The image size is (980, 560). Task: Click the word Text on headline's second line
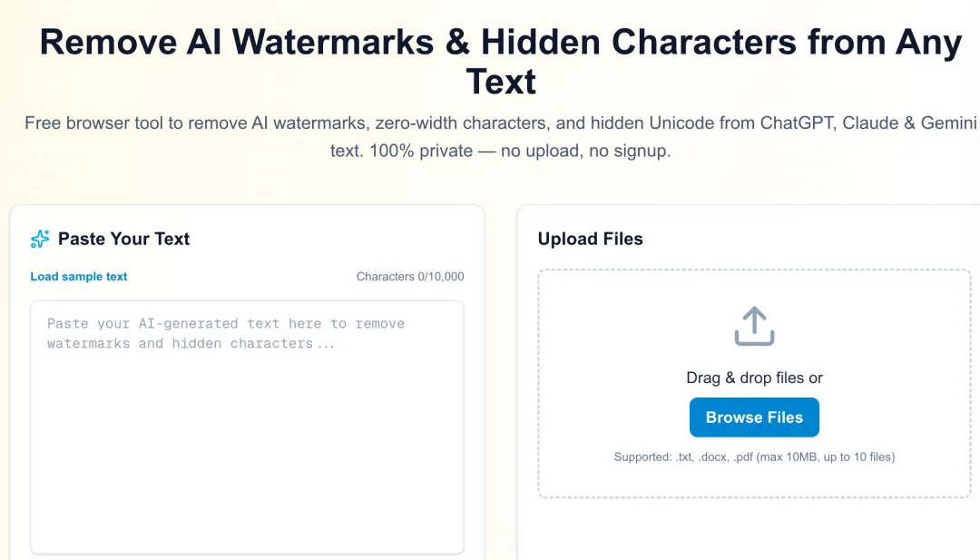(x=501, y=82)
